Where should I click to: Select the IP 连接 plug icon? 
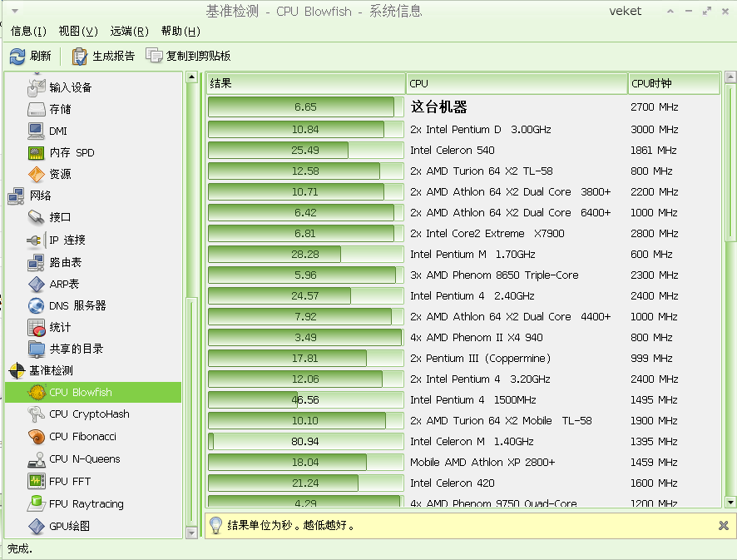point(37,240)
